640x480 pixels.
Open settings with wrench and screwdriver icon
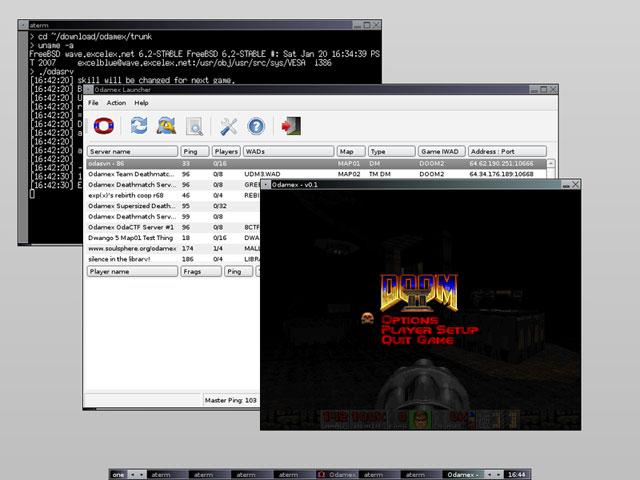pos(229,126)
